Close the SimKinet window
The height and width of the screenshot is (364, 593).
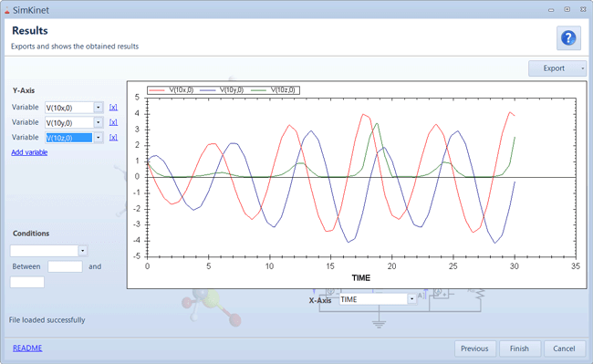click(x=583, y=10)
